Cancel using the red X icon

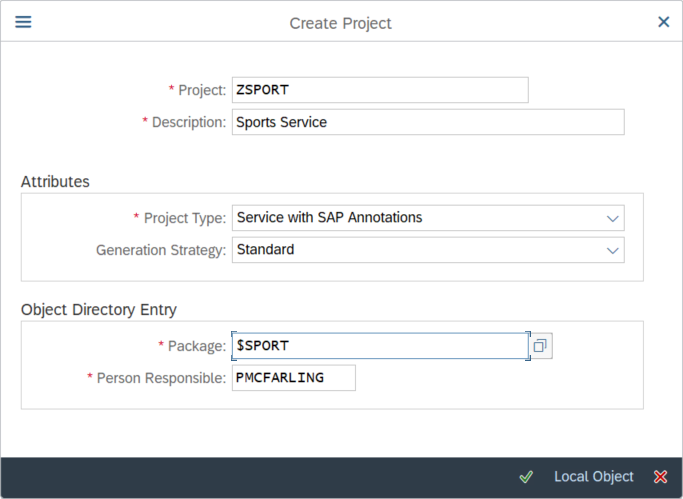(660, 477)
